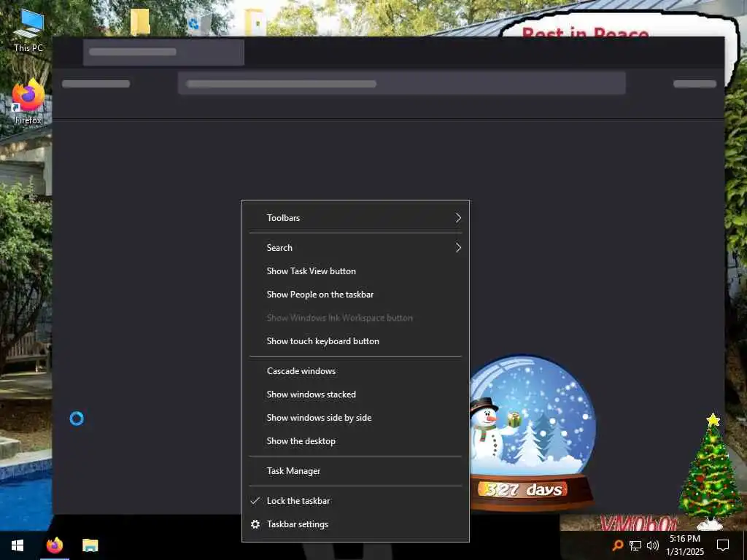Open Taskbar settings
This screenshot has height=560, width=747.
point(355,524)
